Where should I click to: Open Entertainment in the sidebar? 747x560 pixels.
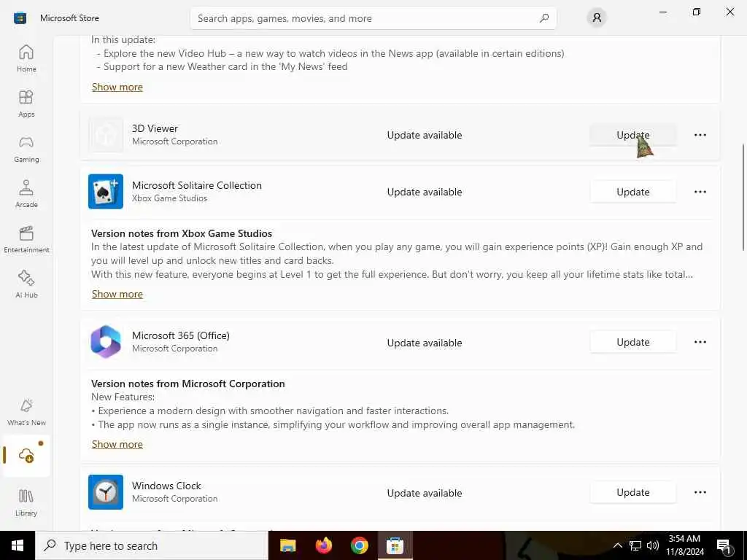(x=26, y=239)
